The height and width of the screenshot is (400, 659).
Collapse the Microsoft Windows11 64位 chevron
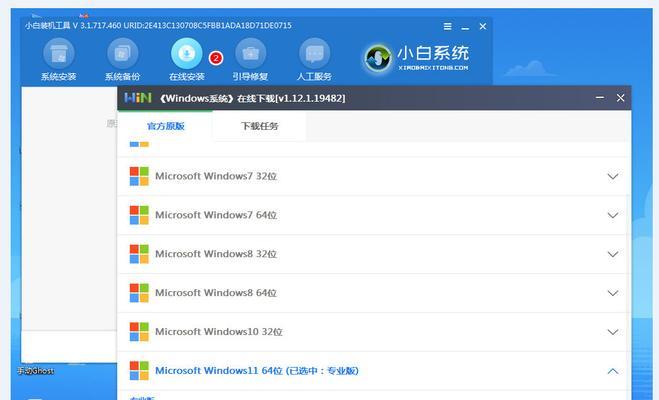point(613,371)
